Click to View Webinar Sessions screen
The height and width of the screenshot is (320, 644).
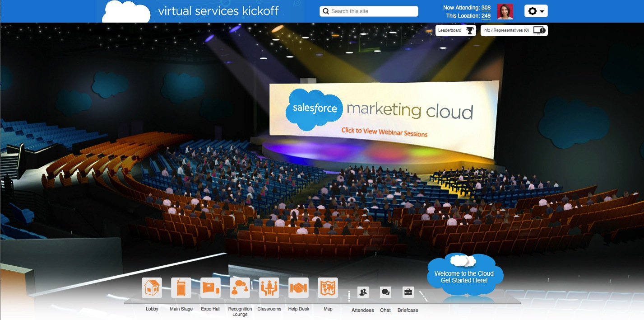tap(384, 132)
